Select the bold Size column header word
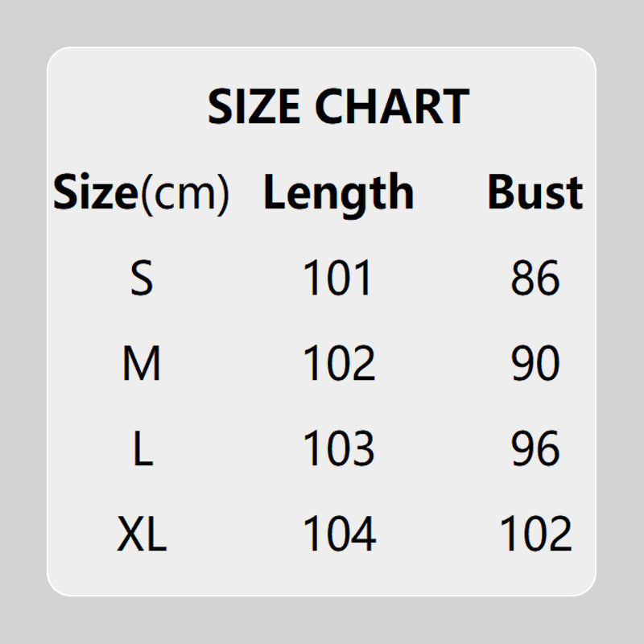Screen dimensions: 644x644 point(96,193)
